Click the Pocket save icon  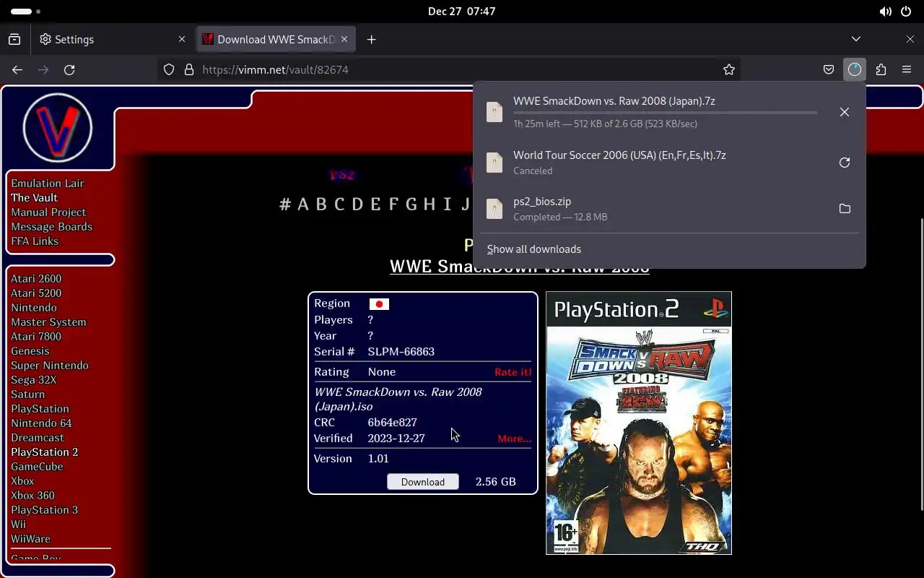point(829,69)
